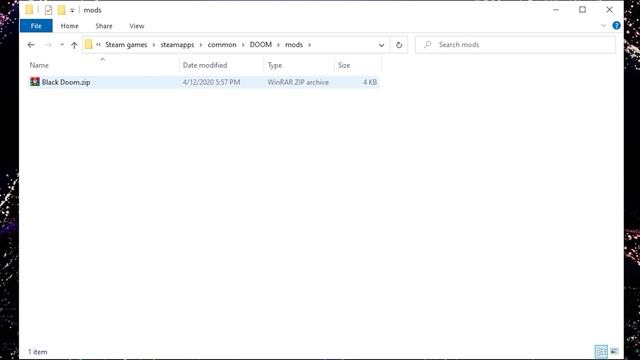This screenshot has height=360, width=640.
Task: Click the Back navigation arrow
Action: point(31,45)
